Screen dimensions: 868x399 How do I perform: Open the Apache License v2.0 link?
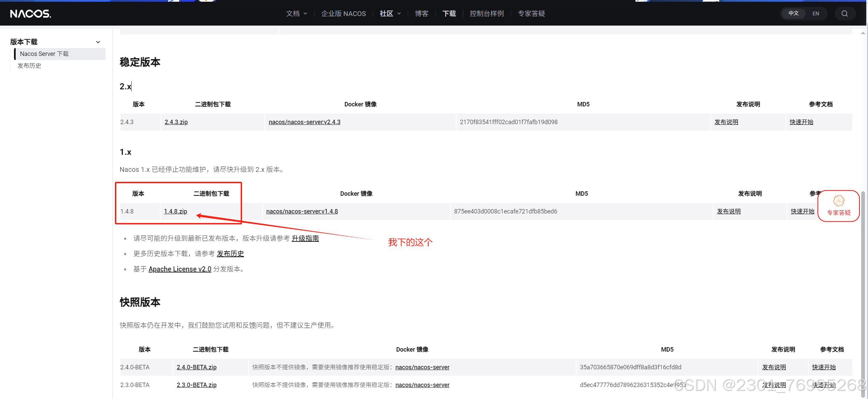click(x=180, y=269)
